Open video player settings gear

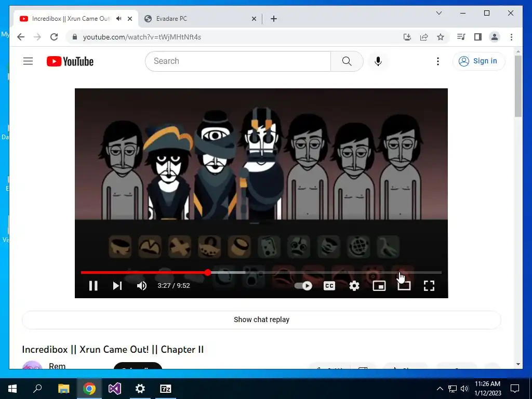pos(354,286)
